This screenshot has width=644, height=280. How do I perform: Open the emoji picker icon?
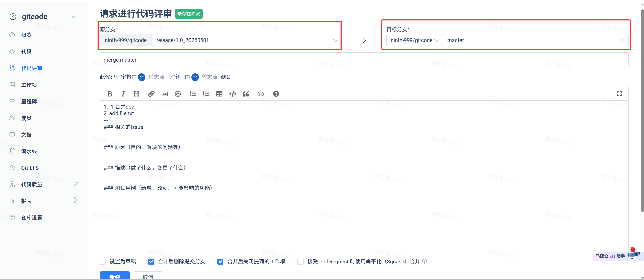178,94
